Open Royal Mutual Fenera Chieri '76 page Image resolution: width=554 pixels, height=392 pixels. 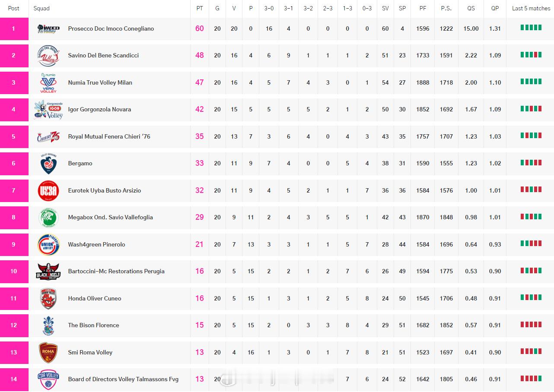pos(109,137)
